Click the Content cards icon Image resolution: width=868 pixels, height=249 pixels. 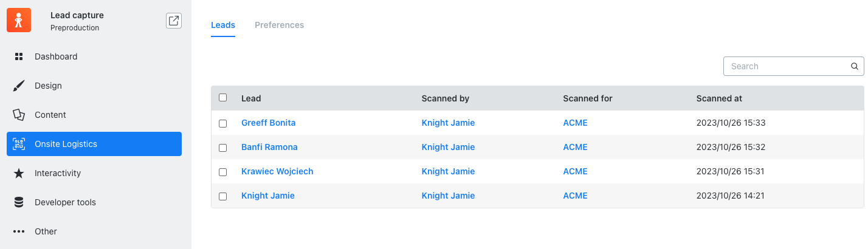(x=19, y=115)
